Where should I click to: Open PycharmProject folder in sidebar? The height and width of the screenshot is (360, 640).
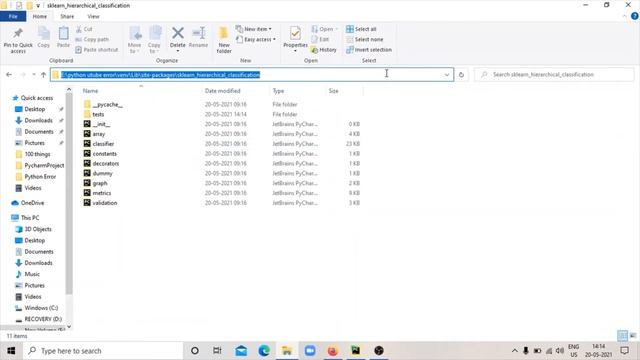point(44,165)
